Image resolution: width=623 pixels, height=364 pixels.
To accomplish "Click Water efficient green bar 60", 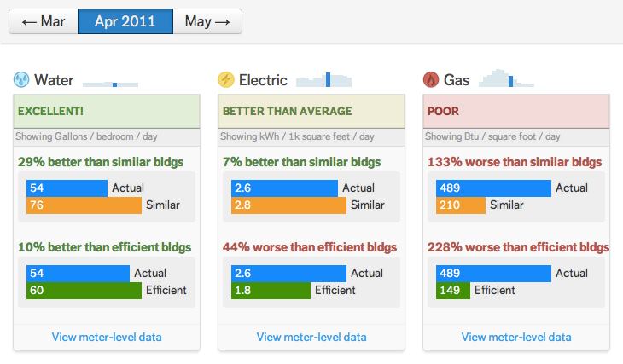I will pos(84,290).
